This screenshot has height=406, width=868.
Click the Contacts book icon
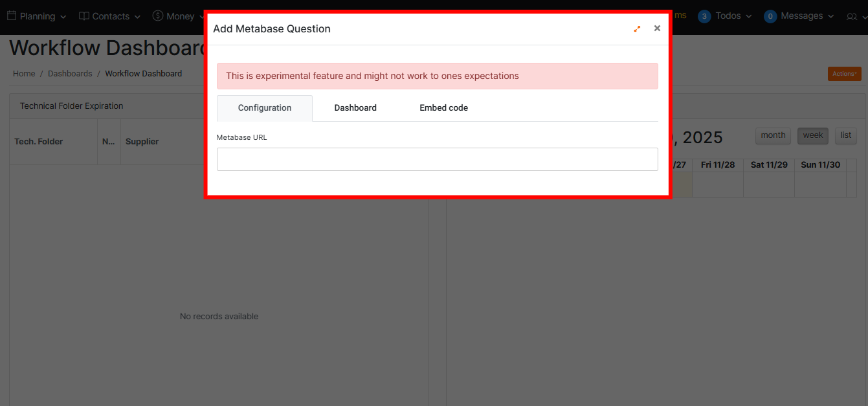pyautogui.click(x=84, y=16)
